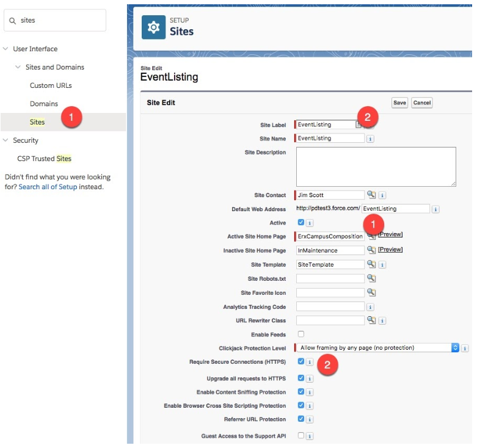Toggle Guest Access to the Support API

(x=300, y=436)
